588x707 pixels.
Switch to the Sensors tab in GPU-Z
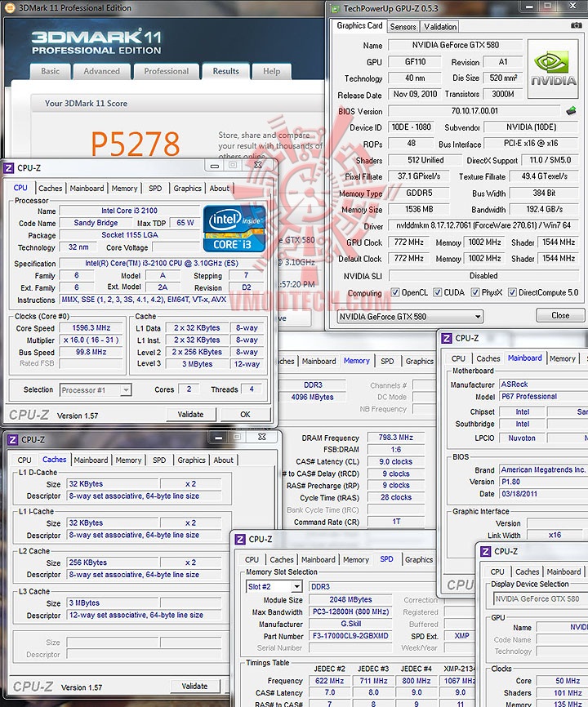pos(403,27)
